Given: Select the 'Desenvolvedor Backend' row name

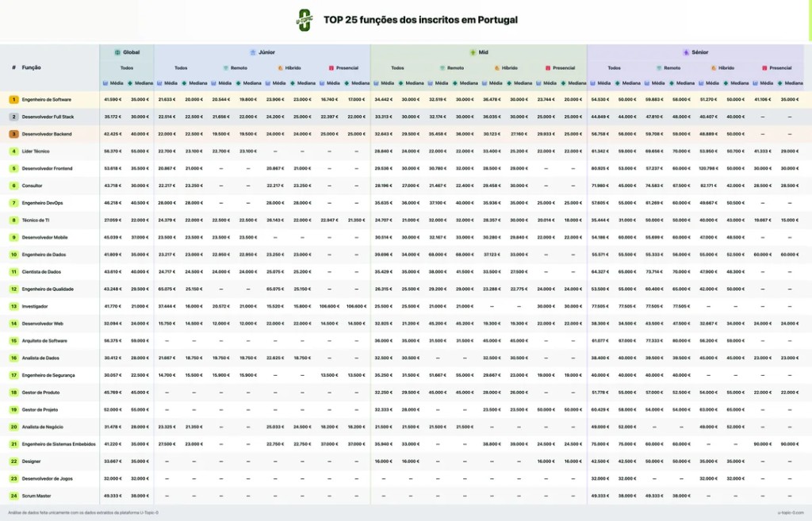Looking at the screenshot, I should [47, 134].
